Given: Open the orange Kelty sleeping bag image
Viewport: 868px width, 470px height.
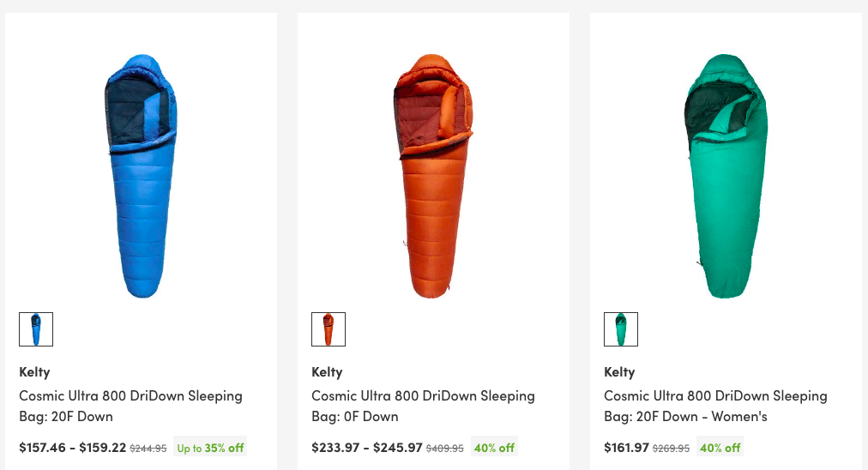Looking at the screenshot, I should tap(433, 176).
